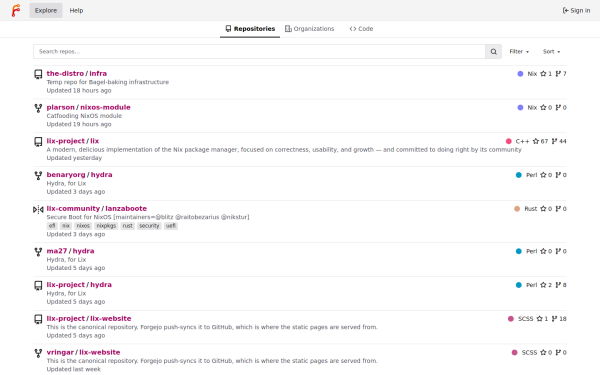600x375 pixels.
Task: Open the Sort dropdown
Action: click(x=551, y=52)
